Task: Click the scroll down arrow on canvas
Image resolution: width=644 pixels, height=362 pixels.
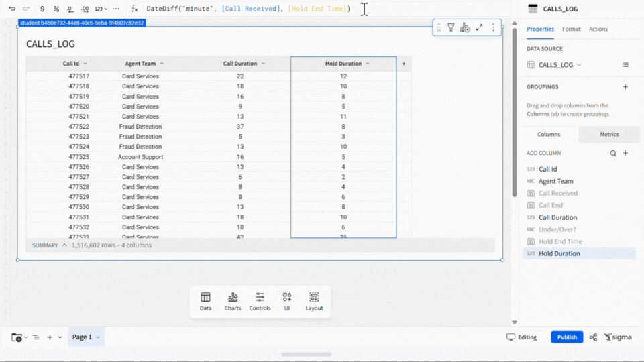Action: [515, 322]
